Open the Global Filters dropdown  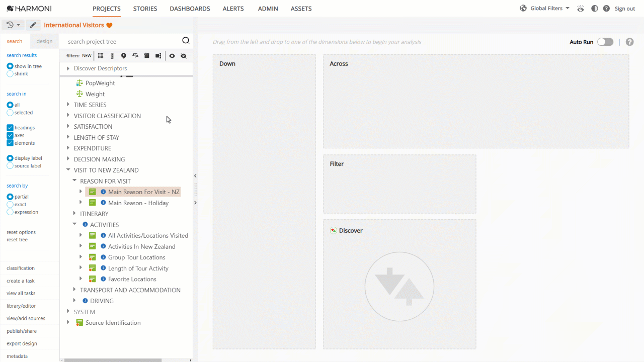click(550, 8)
